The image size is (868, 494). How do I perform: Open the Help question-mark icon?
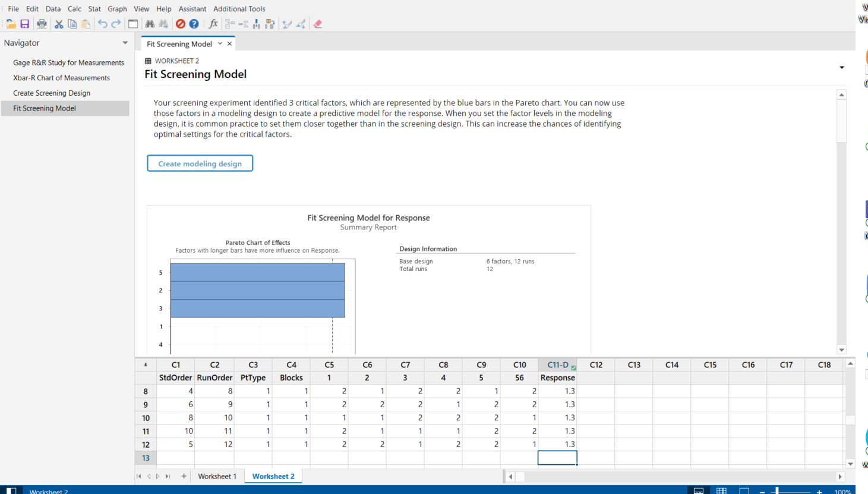pos(194,24)
